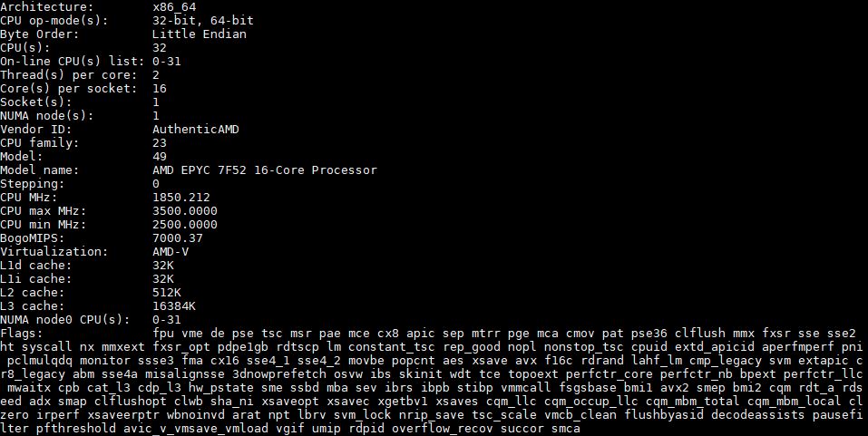Screen dimensions: 868x436
Task: Select the Vendor ID text AuthenticAMD
Action: click(195, 129)
